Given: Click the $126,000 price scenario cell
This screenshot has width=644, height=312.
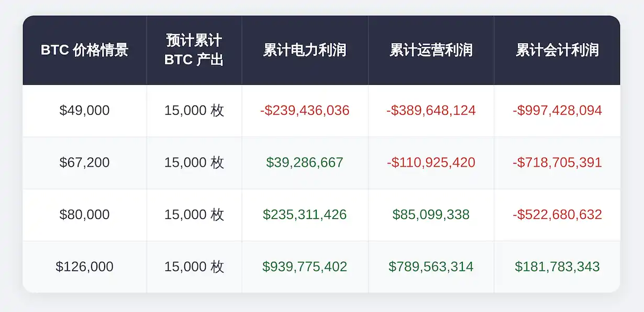Looking at the screenshot, I should click(x=84, y=267).
